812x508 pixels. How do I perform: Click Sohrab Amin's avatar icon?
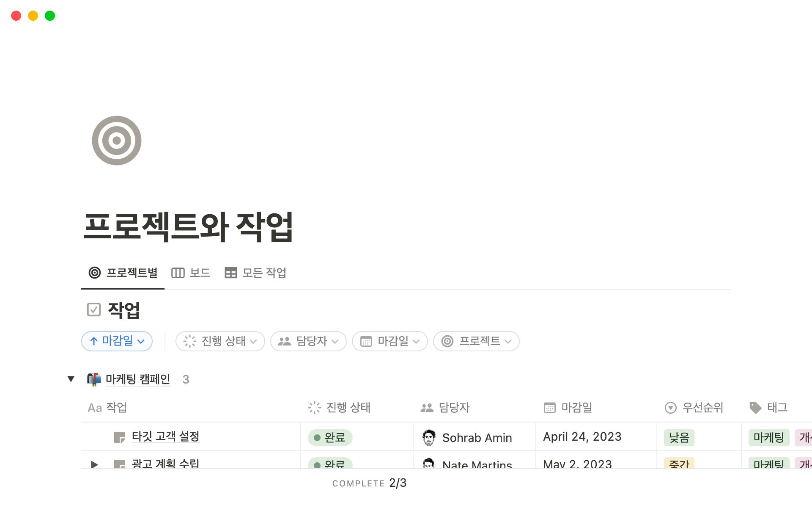[429, 437]
